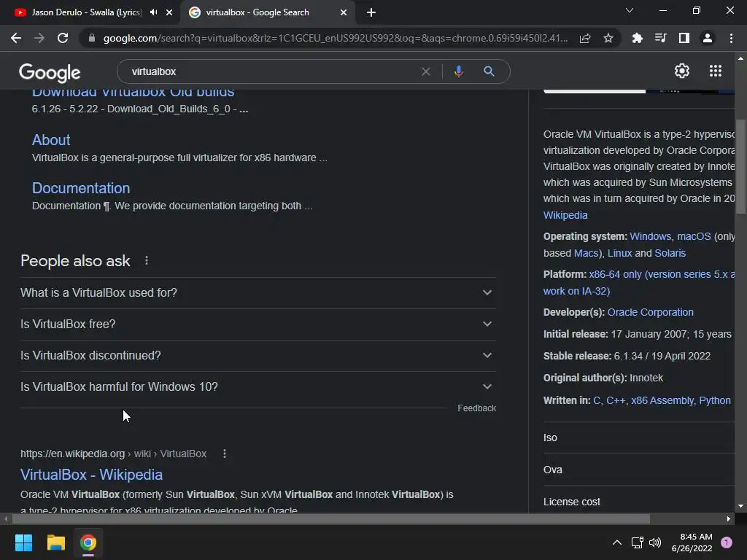Open the Python language link
The image size is (747, 560).
715,400
